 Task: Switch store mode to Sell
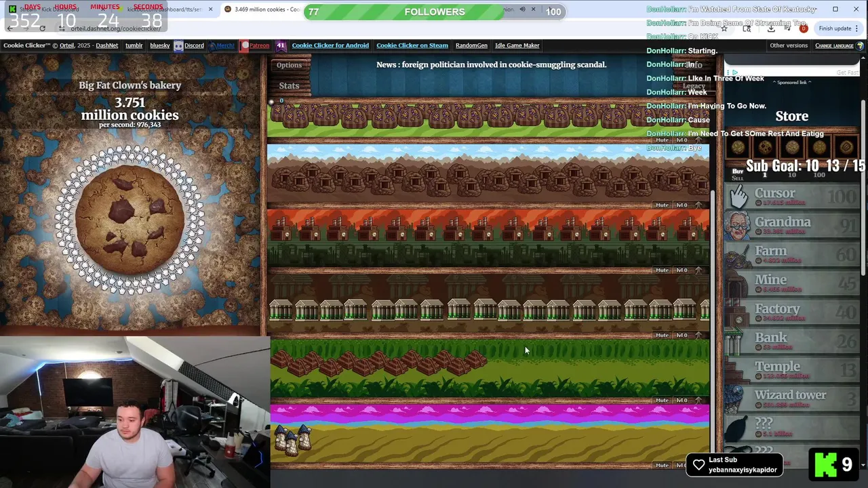(x=737, y=178)
